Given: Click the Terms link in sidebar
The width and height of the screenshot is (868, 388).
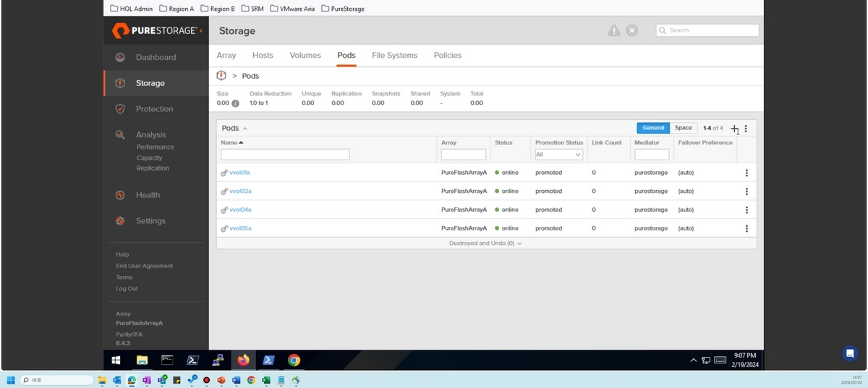Looking at the screenshot, I should click(x=124, y=277).
